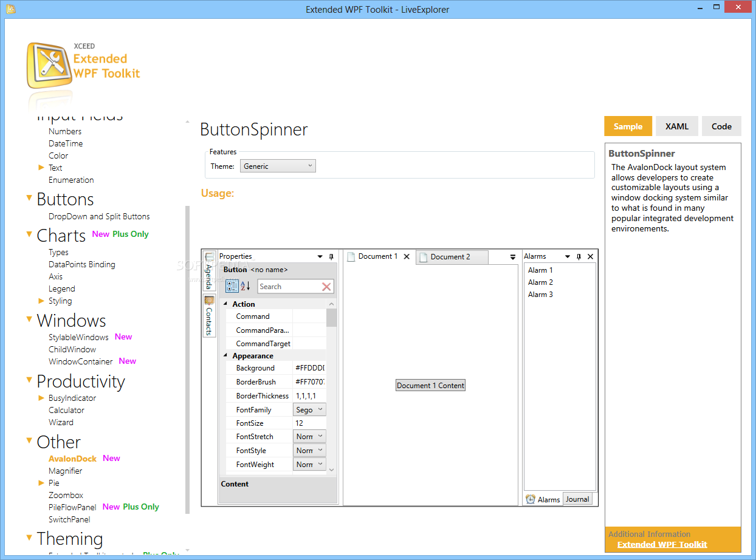Open the DataPoints Binding sample
756x560 pixels.
click(x=81, y=264)
